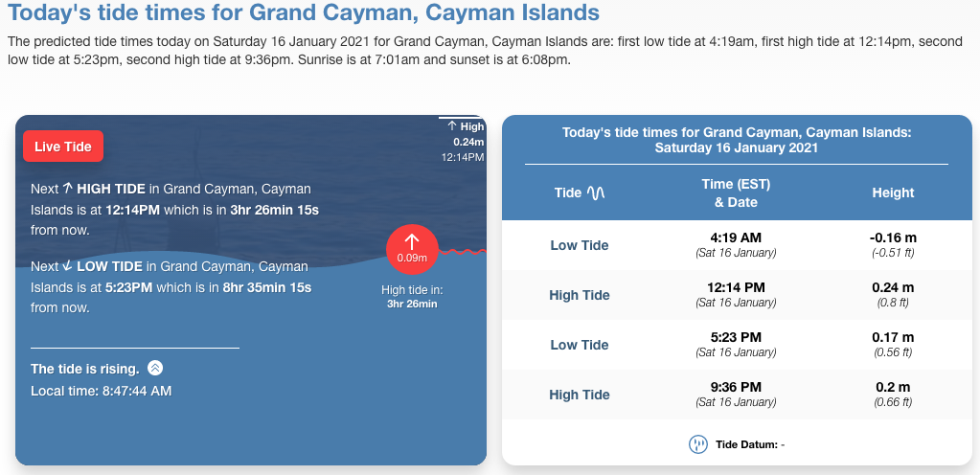The width and height of the screenshot is (980, 475).
Task: Select the 4:19 AM Low Tide row
Action: pyautogui.click(x=736, y=245)
